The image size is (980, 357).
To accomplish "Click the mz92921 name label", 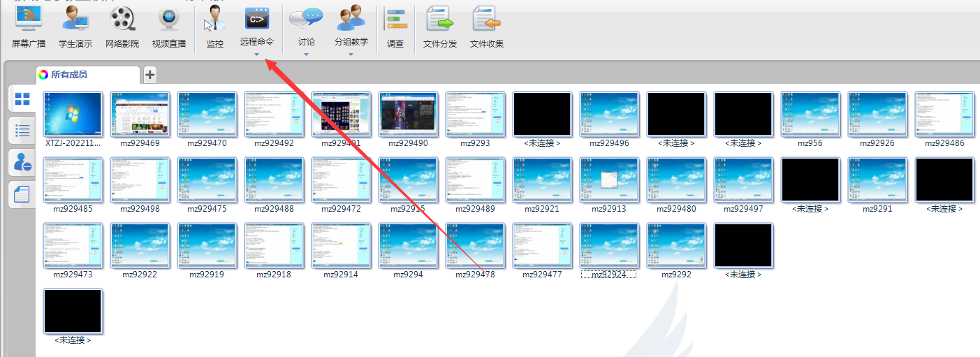I will [x=543, y=209].
